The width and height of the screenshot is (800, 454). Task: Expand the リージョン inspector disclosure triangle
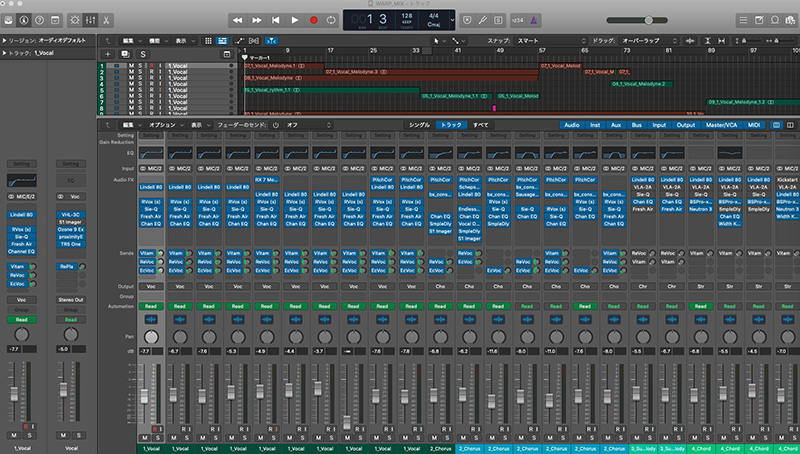point(5,40)
